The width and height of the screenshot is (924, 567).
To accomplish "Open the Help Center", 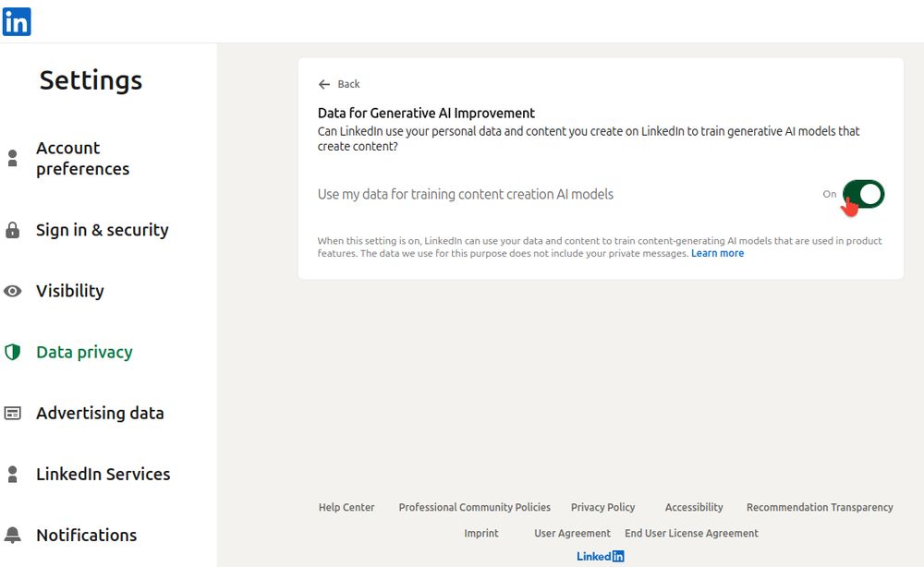I will pos(346,507).
